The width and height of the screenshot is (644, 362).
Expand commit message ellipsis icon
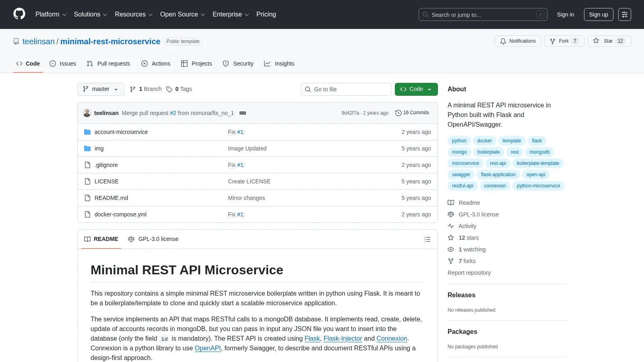tap(243, 113)
